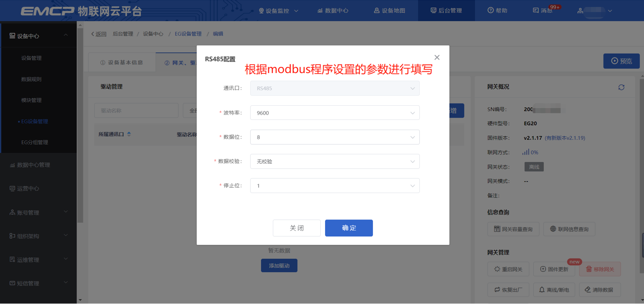Click the 移除网关 trash icon button
644x304 pixels.
click(600, 269)
